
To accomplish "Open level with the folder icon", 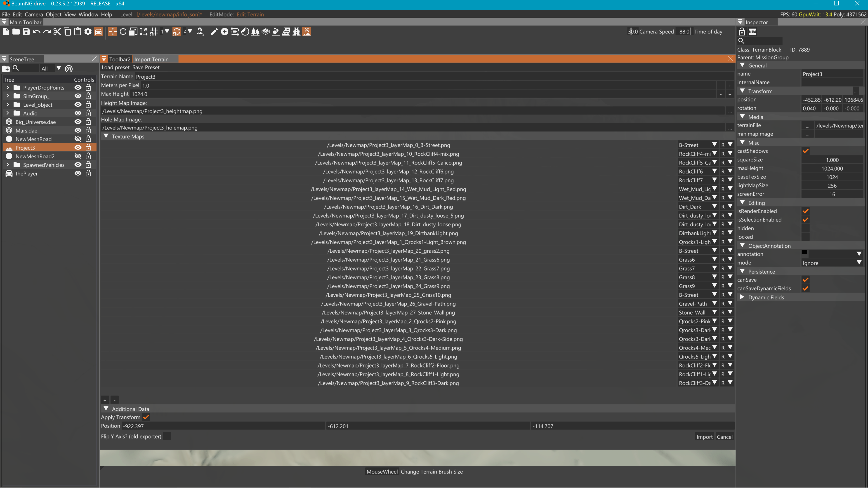I will click(16, 32).
